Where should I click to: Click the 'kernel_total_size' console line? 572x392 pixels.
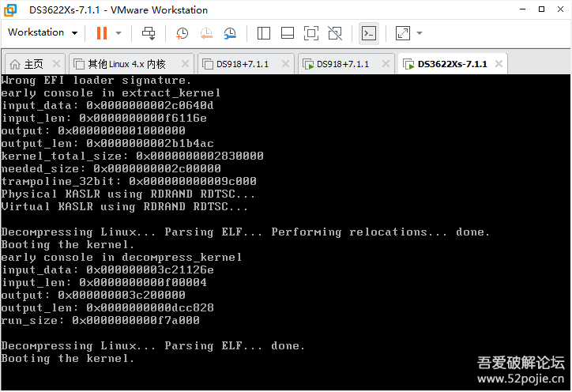pos(132,156)
